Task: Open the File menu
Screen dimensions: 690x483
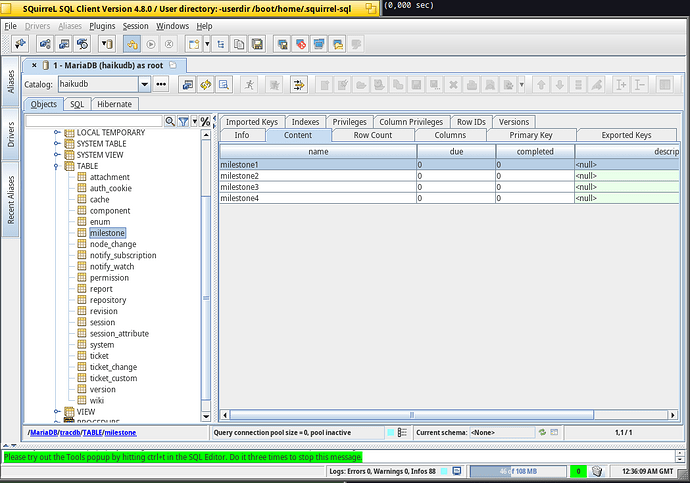Action: pyautogui.click(x=10, y=26)
